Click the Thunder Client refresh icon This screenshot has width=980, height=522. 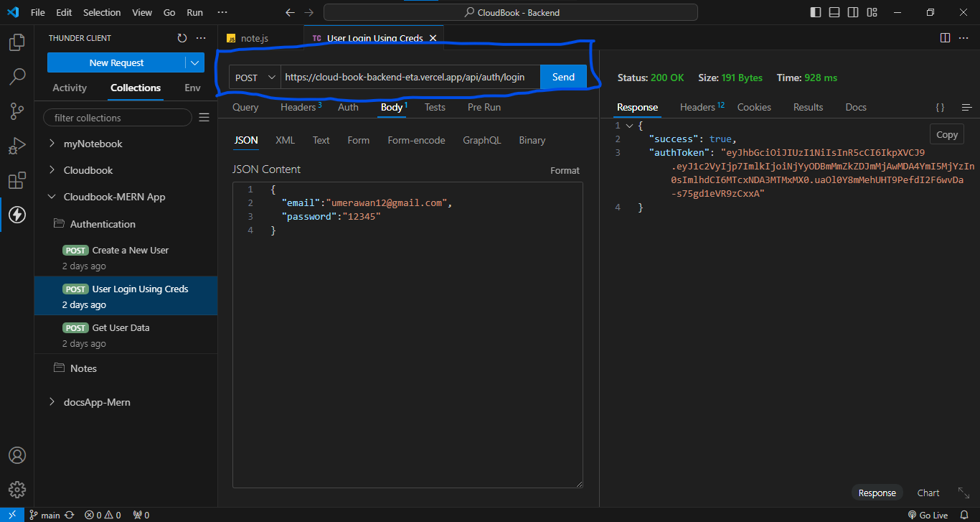(x=182, y=38)
